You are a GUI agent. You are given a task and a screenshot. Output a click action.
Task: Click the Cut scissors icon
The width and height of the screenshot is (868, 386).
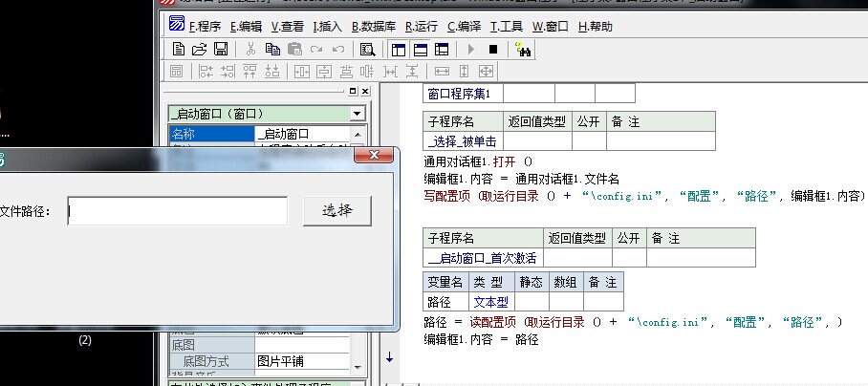pos(250,50)
